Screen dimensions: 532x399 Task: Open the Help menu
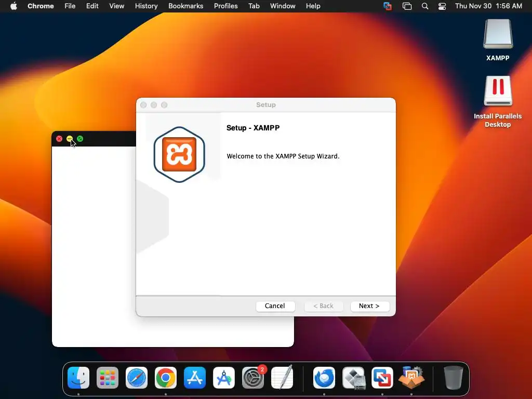(x=313, y=6)
